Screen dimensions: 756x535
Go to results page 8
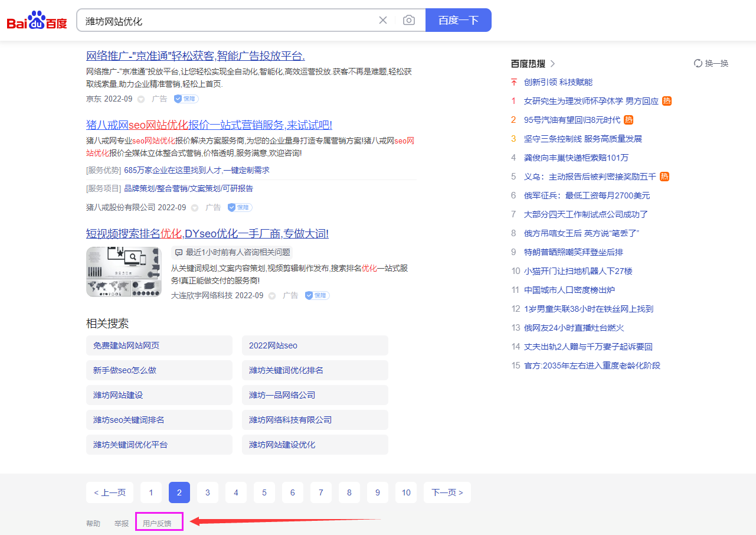tap(349, 492)
